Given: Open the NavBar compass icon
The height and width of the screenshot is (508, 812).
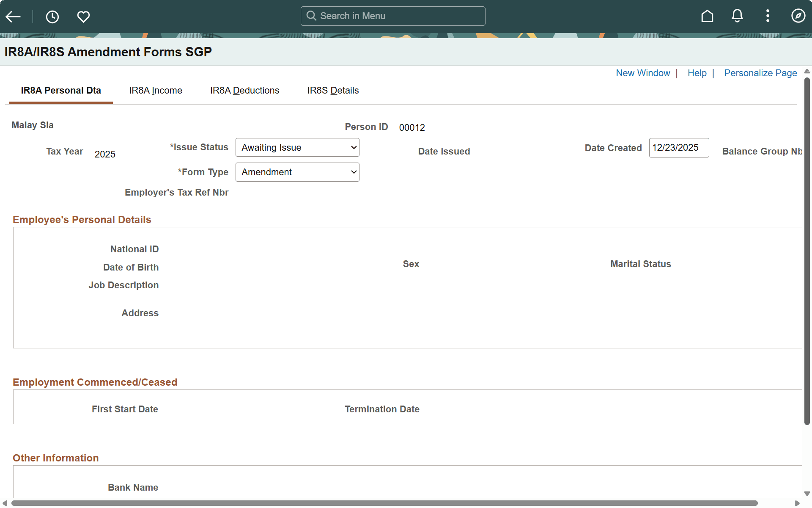Looking at the screenshot, I should [x=798, y=16].
